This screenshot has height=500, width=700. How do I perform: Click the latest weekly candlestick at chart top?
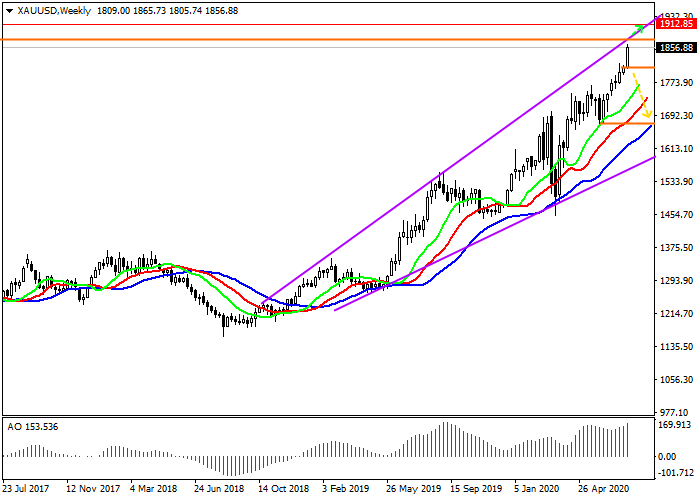(628, 56)
